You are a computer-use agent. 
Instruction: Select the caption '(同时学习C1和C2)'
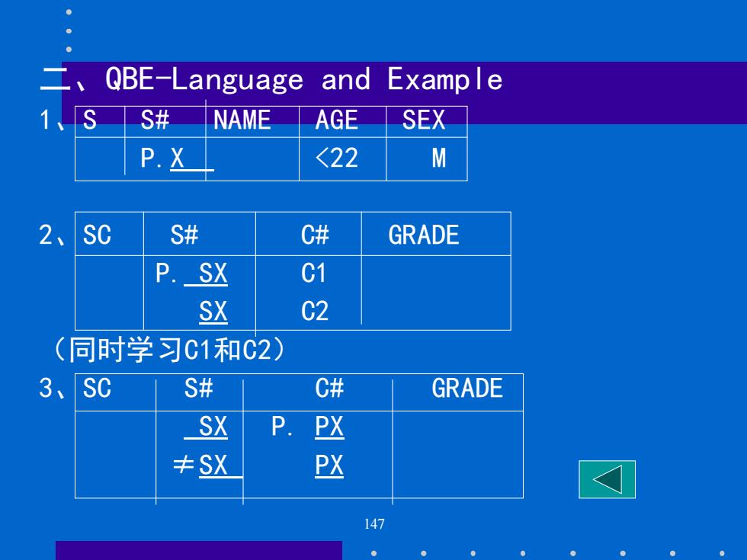click(x=169, y=350)
